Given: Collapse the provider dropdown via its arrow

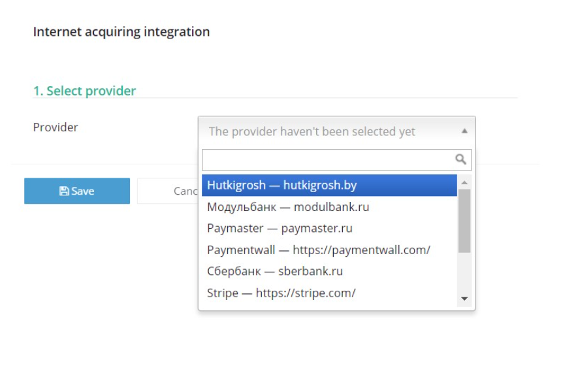Looking at the screenshot, I should (x=464, y=131).
